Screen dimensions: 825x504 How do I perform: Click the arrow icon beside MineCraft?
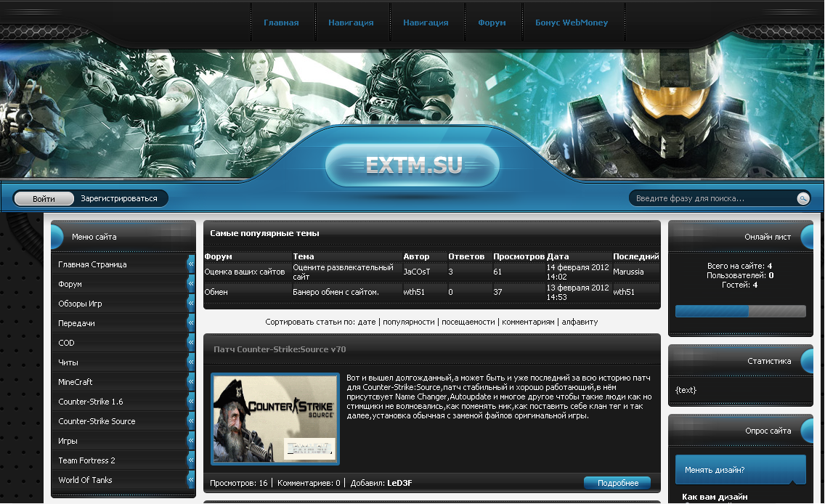pos(191,381)
